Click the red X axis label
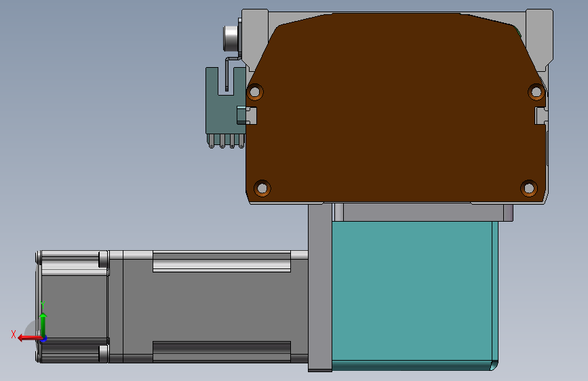 pyautogui.click(x=14, y=334)
